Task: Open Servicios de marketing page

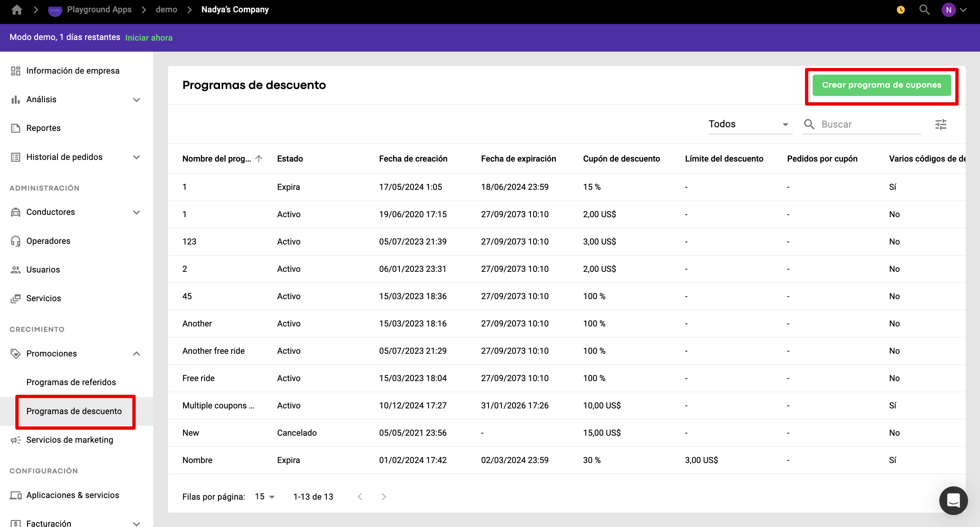Action: click(x=70, y=440)
